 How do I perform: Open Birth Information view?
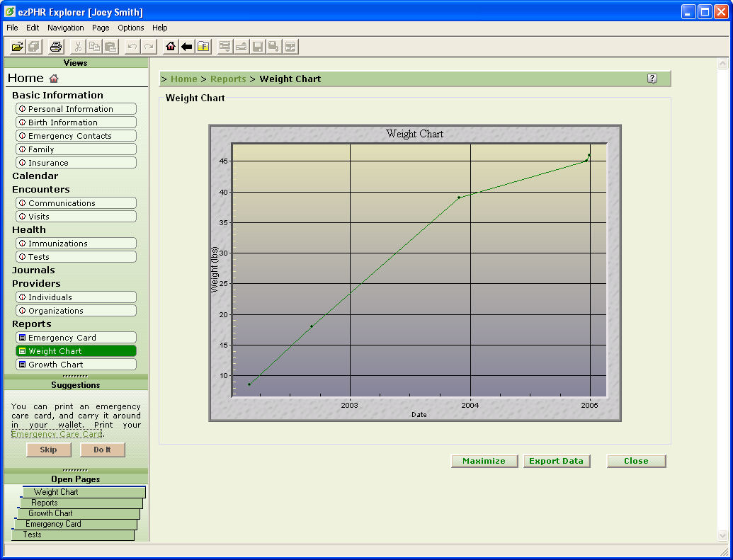tap(76, 122)
